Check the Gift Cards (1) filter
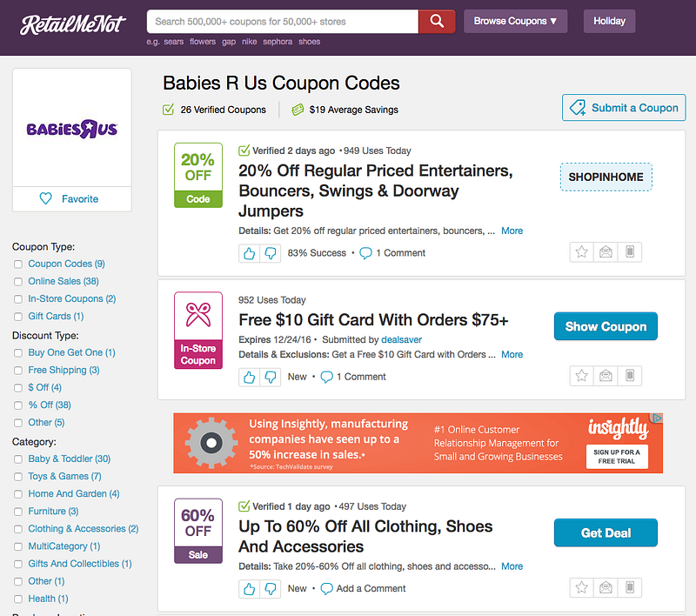The image size is (696, 616). pyautogui.click(x=18, y=317)
